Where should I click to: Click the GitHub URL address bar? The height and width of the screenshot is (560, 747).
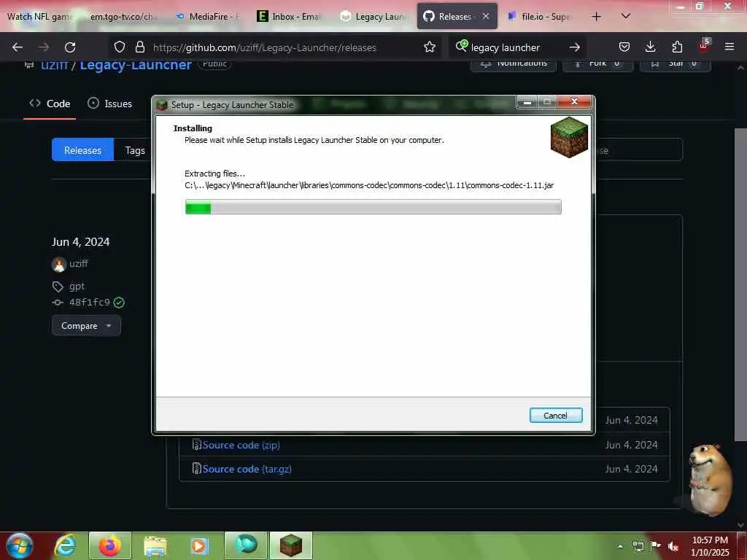(x=276, y=47)
